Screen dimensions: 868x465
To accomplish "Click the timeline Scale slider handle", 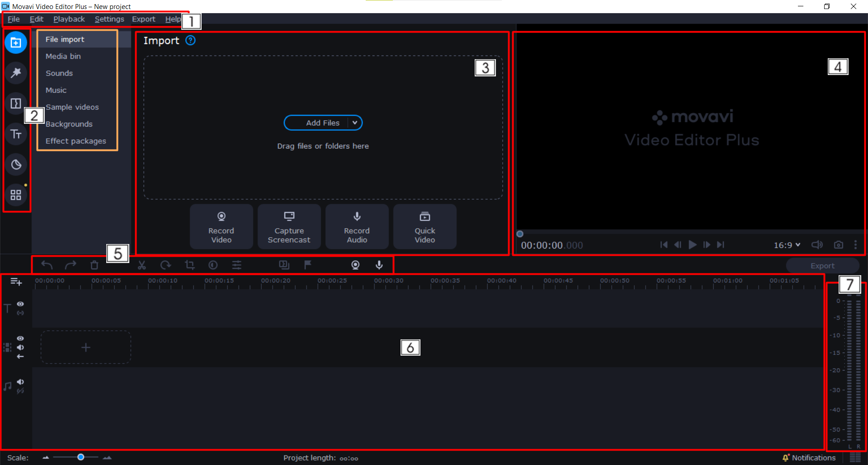I will 80,457.
